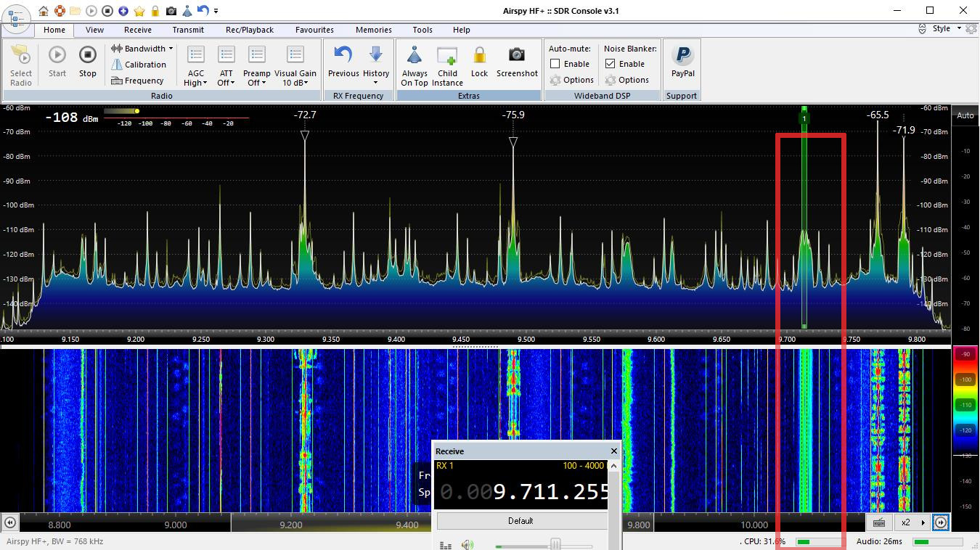Viewport: 980px width, 550px height.
Task: Click the equalizer bars icon in Receive panel
Action: click(x=446, y=546)
